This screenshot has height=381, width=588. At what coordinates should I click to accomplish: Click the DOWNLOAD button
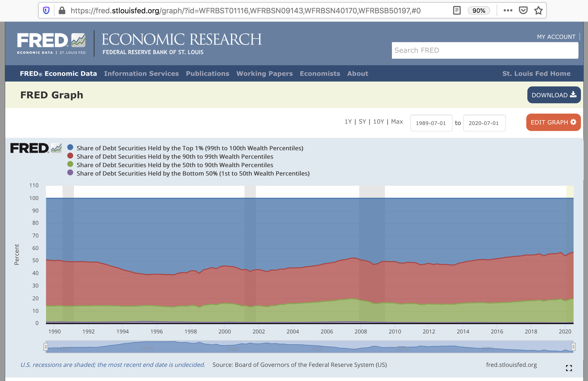[x=554, y=95]
